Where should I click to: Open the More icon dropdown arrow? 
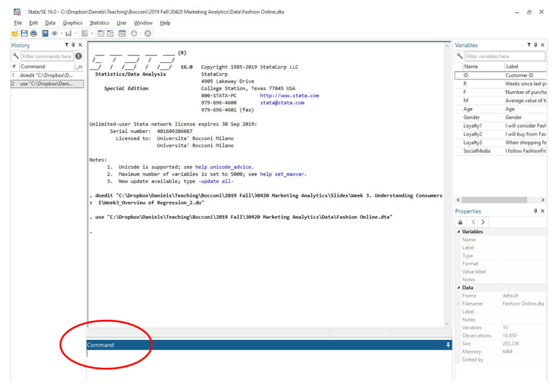tap(141, 34)
